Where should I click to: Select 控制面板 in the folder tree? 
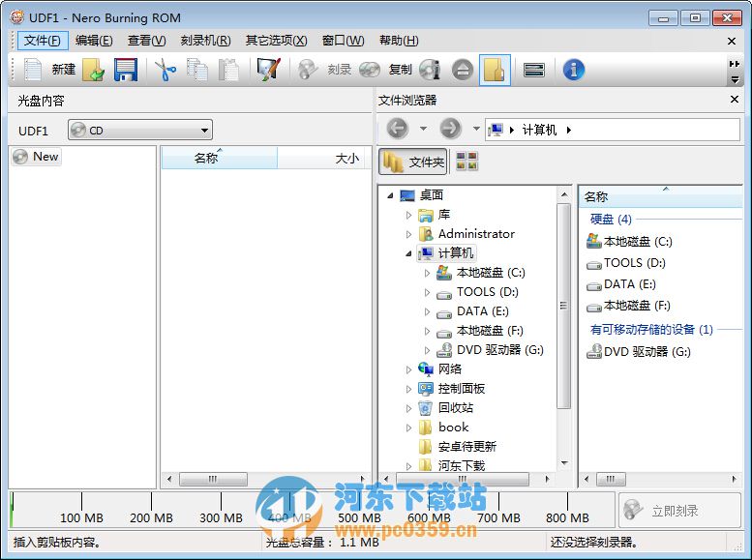pyautogui.click(x=452, y=389)
